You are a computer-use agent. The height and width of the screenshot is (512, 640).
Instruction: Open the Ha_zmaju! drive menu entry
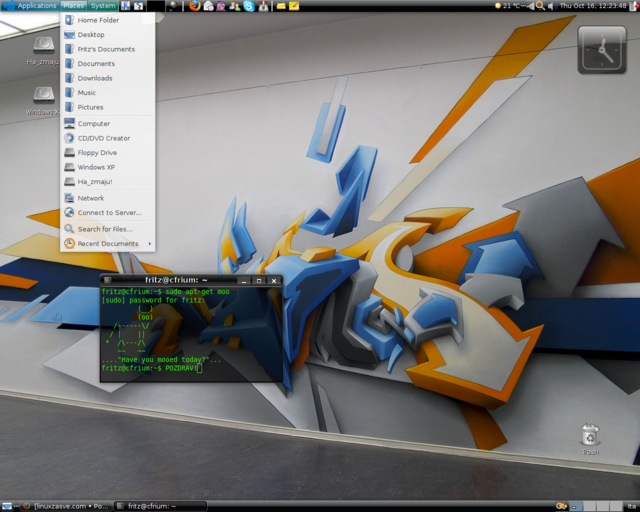coord(108,181)
